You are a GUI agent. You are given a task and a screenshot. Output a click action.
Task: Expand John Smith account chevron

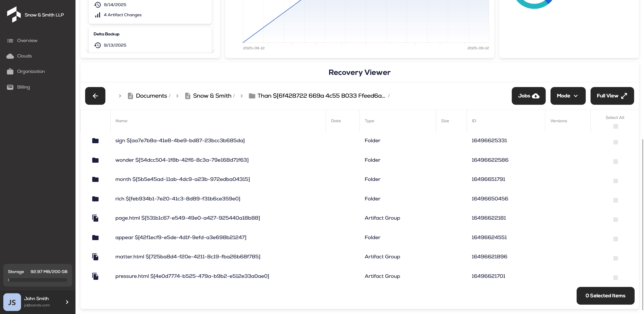(x=67, y=302)
